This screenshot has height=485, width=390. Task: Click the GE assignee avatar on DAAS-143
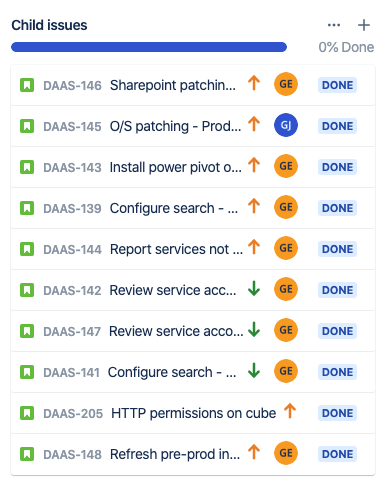click(286, 166)
